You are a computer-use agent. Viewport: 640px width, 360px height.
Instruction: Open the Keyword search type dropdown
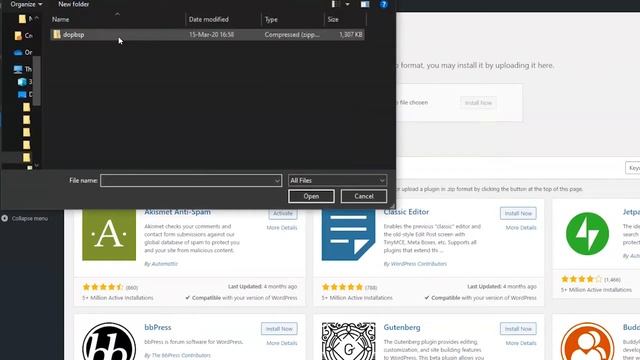(633, 168)
